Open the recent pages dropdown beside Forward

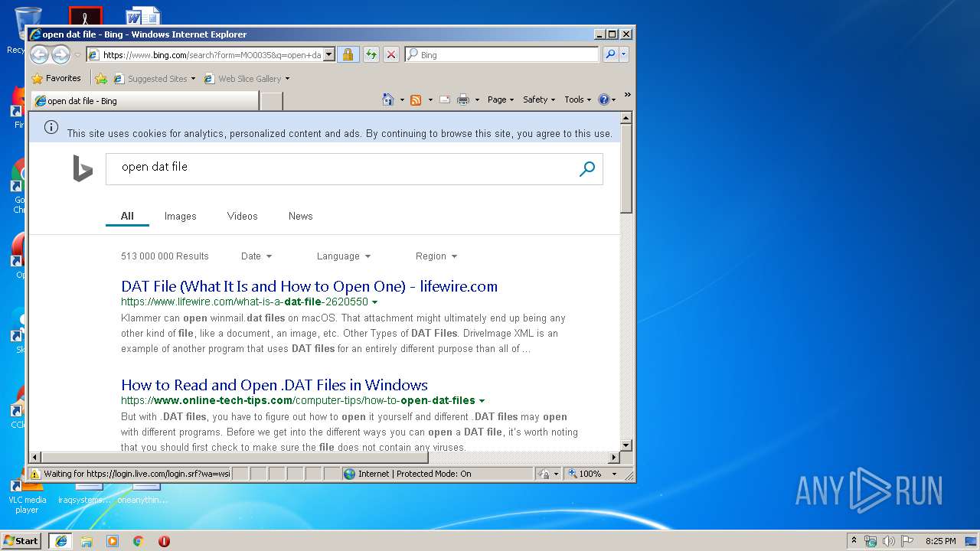tap(77, 55)
